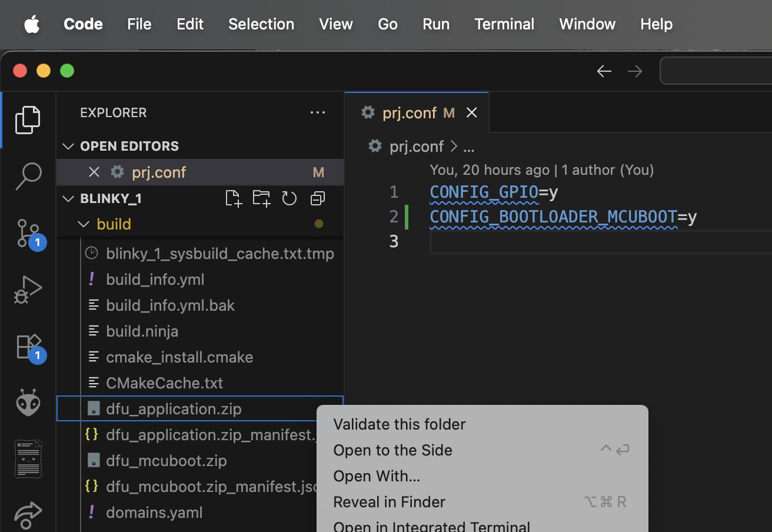Open CMakeCache.txt in the file tree
The width and height of the screenshot is (772, 532).
point(164,383)
